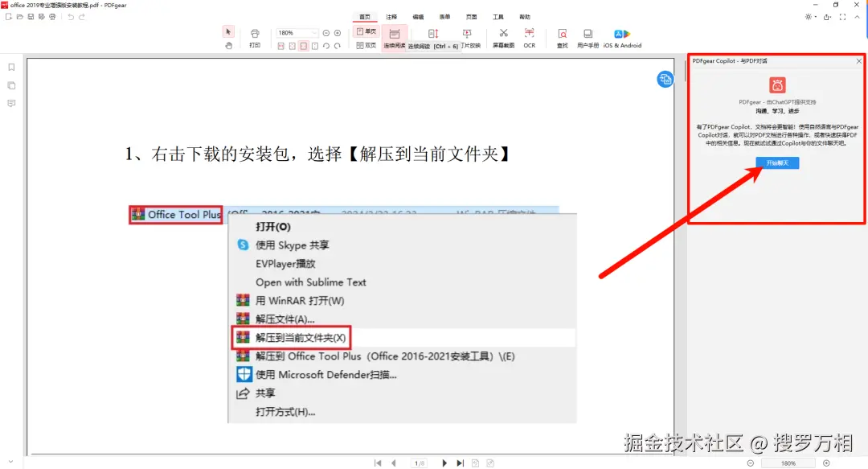Open the Find (查找) search tool
The image size is (868, 469).
point(561,35)
